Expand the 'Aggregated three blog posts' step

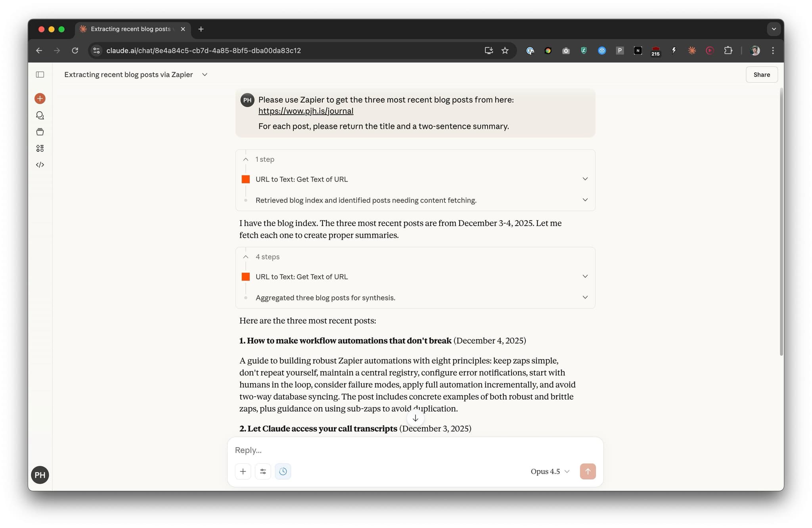tap(585, 297)
